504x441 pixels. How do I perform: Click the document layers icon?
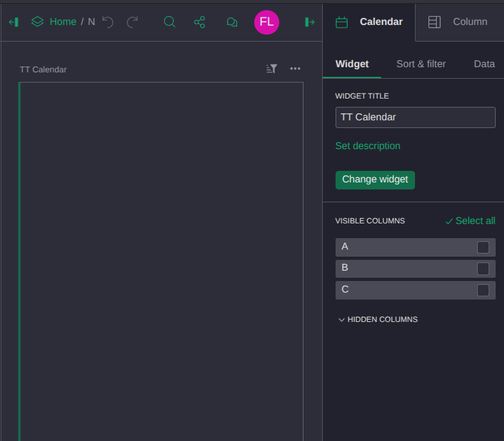(37, 22)
